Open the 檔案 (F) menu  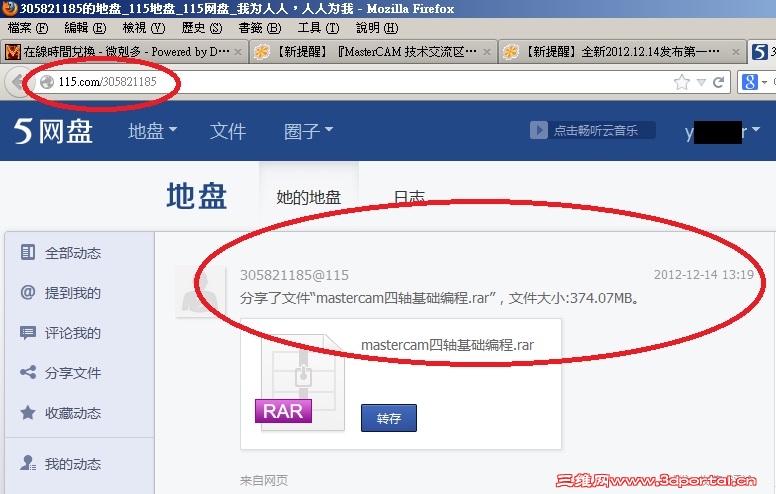[28, 28]
